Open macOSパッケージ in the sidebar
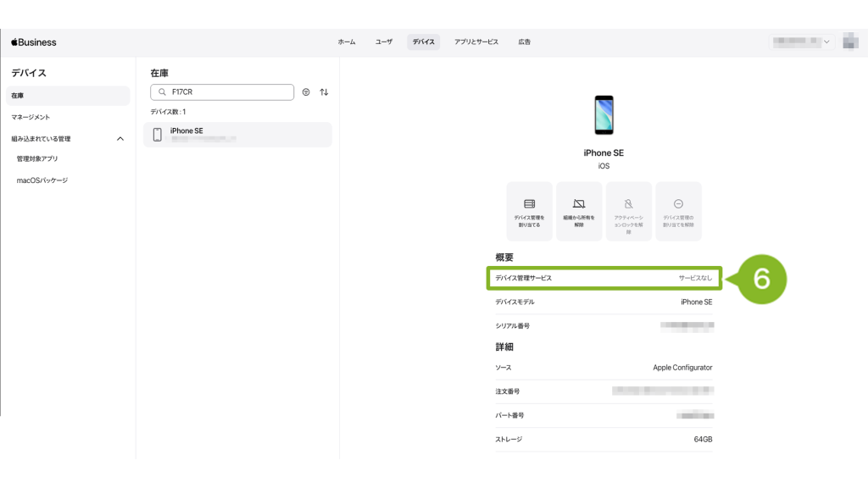The width and height of the screenshot is (868, 488). [42, 180]
